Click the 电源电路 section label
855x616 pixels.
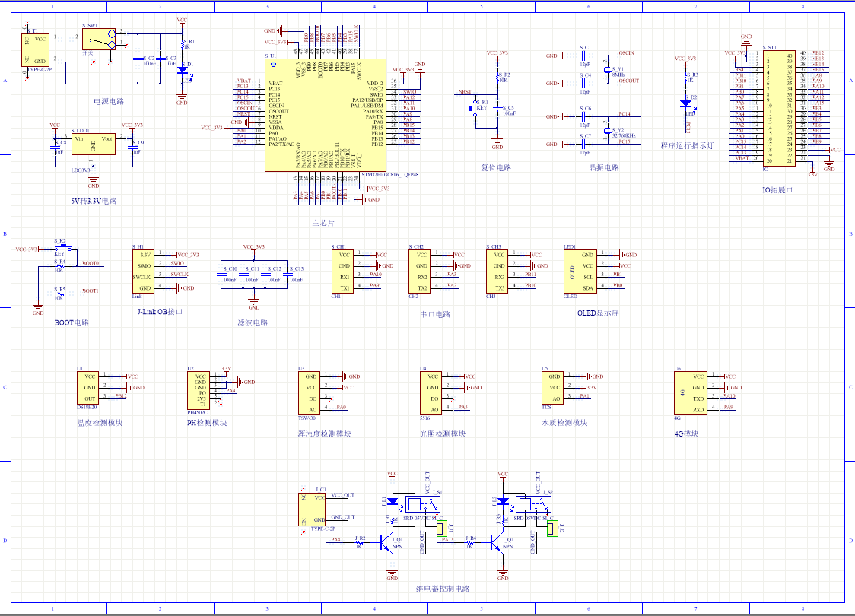click(x=109, y=101)
